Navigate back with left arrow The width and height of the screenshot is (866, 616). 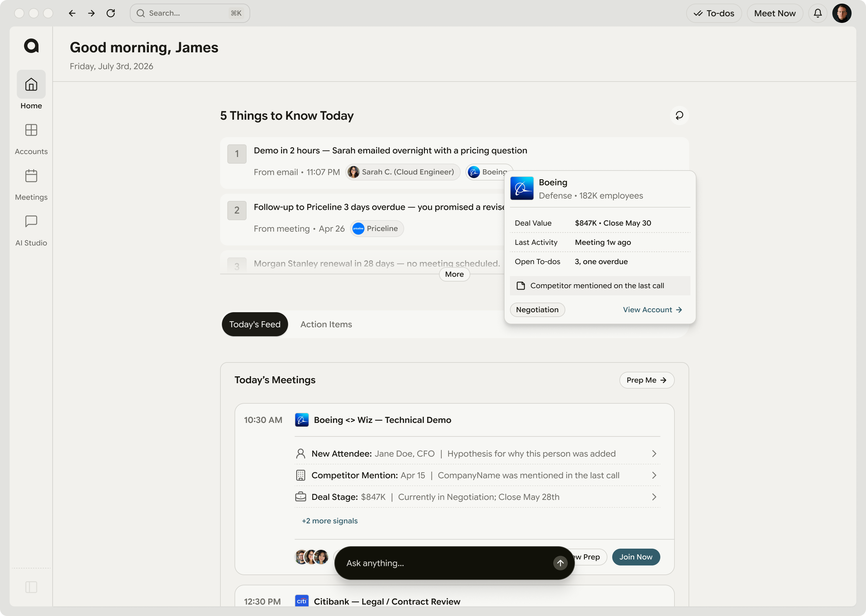click(x=72, y=13)
